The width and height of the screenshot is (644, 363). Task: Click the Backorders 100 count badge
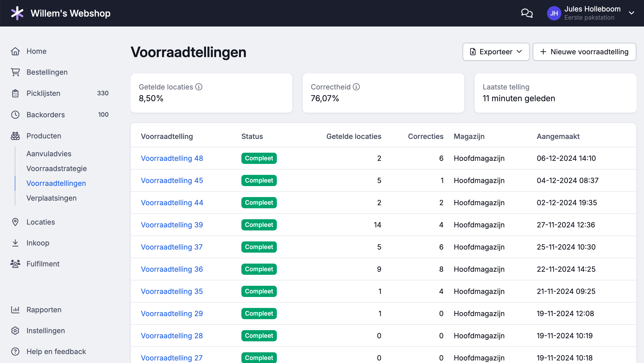tap(103, 115)
